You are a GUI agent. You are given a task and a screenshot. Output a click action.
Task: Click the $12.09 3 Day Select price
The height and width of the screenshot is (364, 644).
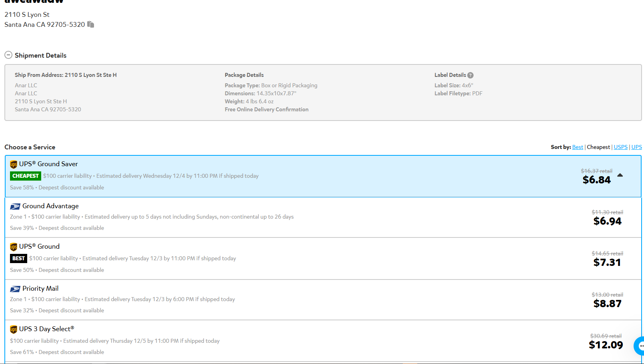point(606,345)
